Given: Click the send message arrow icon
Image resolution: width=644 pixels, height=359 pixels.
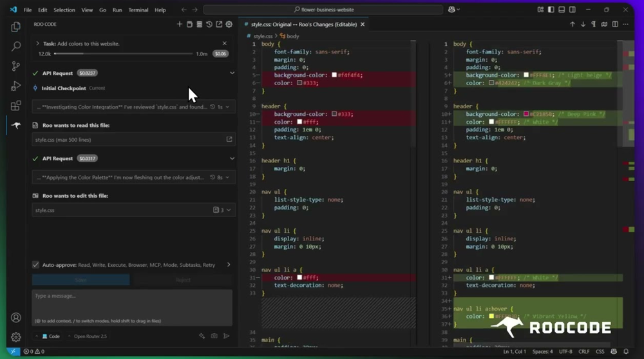Looking at the screenshot, I should coord(226,336).
